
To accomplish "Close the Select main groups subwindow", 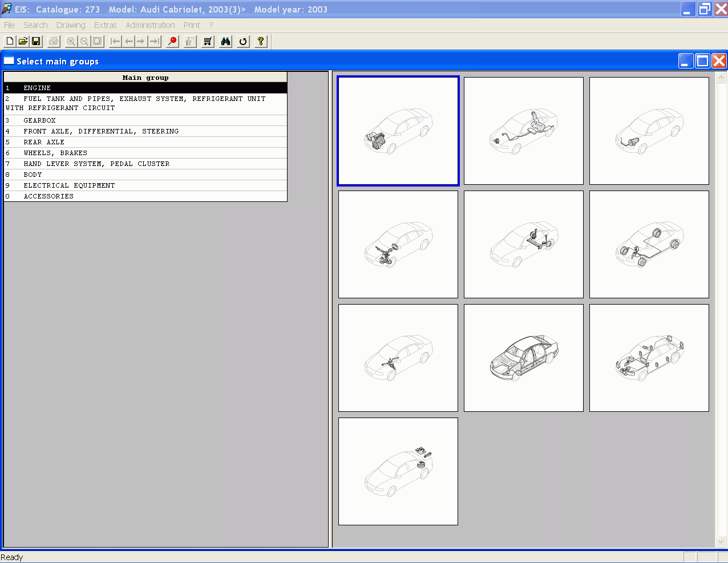I will click(719, 61).
